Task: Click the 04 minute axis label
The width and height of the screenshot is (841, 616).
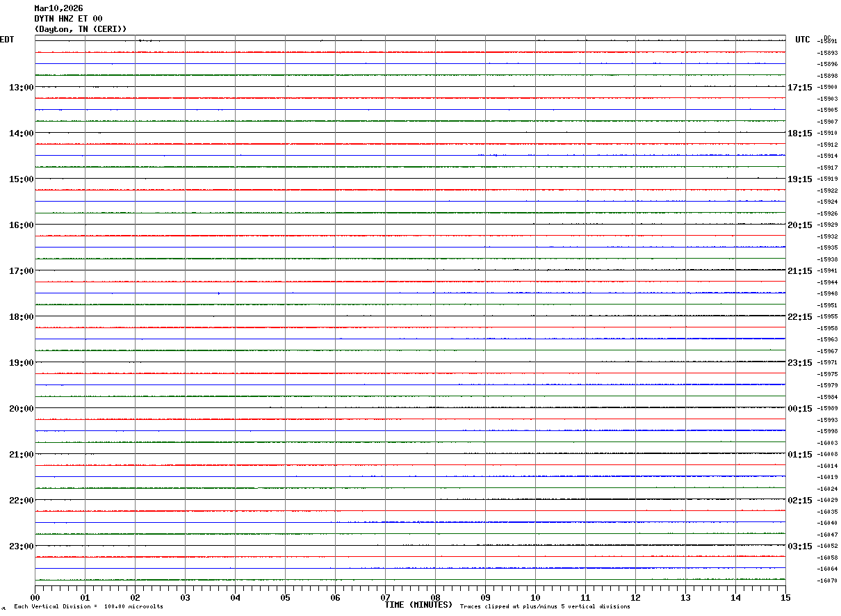Action: 236,597
